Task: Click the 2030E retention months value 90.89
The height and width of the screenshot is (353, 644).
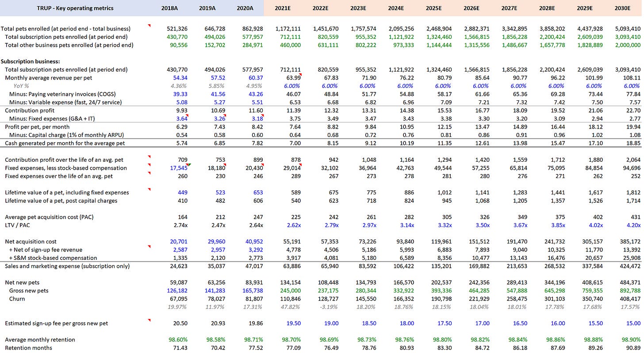Action: tap(633, 348)
